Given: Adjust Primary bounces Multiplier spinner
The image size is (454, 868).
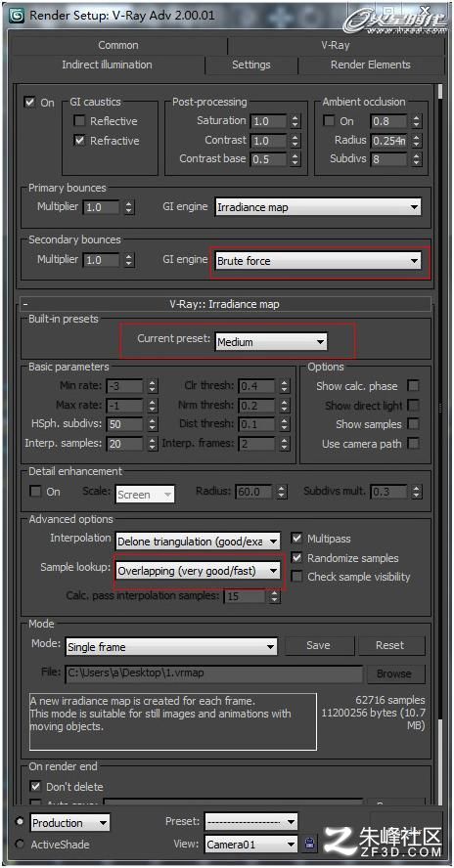Looking at the screenshot, I should pyautogui.click(x=128, y=207).
